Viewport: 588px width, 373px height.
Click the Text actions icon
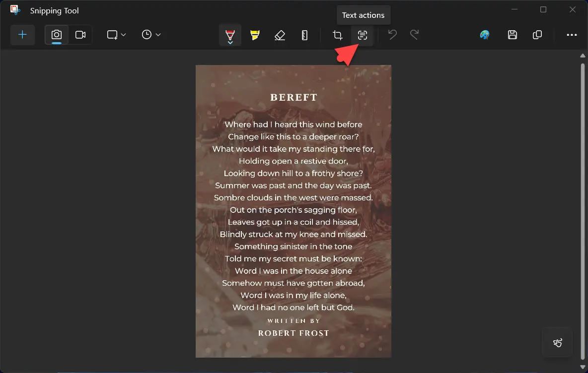[x=362, y=35]
